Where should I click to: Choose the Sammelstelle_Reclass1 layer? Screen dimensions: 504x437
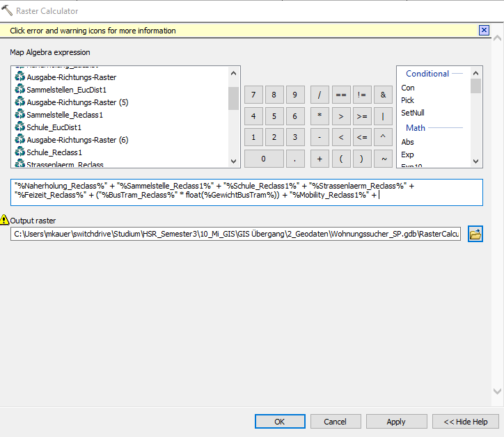(x=64, y=115)
